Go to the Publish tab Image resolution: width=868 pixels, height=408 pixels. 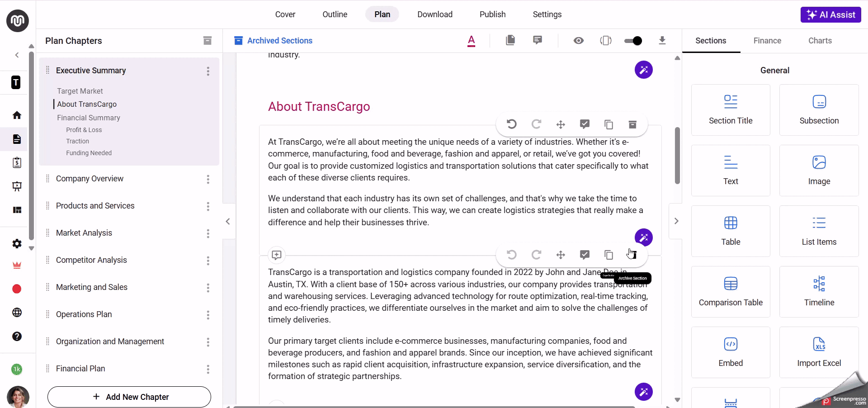pyautogui.click(x=493, y=14)
